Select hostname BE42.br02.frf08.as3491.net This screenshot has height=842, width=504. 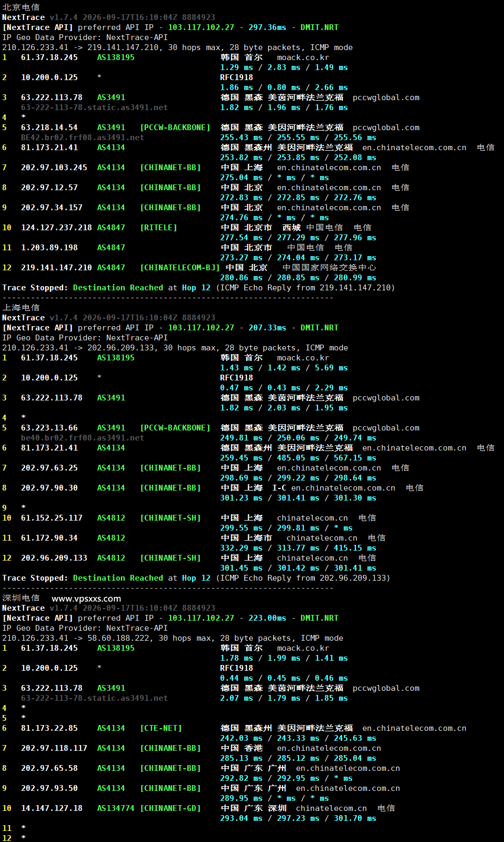click(x=83, y=138)
